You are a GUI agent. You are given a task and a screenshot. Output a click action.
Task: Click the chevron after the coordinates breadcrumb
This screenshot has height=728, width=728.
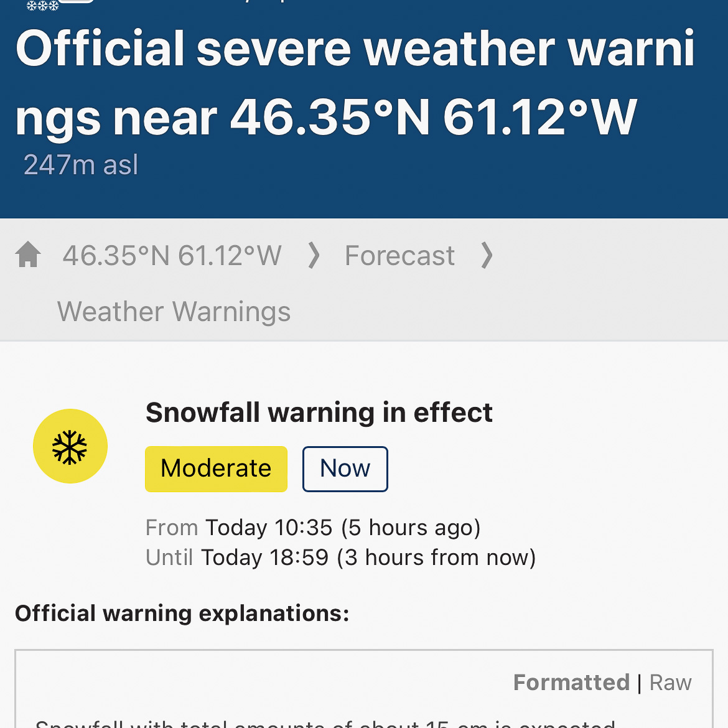(x=314, y=255)
